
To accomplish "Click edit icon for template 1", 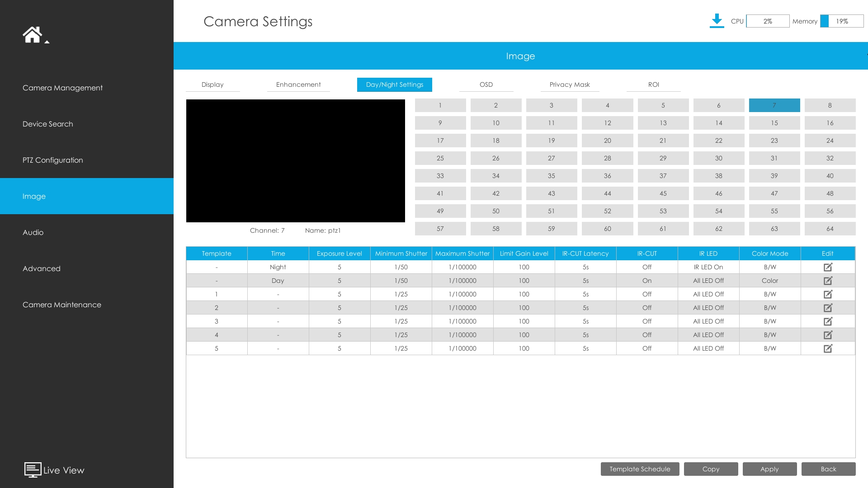I will point(828,294).
